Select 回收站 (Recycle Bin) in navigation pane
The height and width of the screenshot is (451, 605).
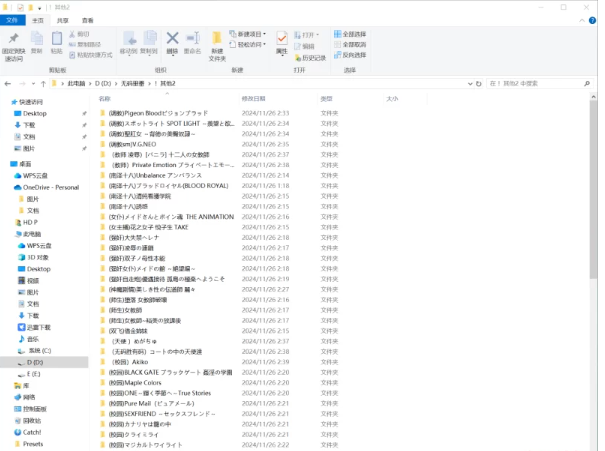tap(27, 421)
